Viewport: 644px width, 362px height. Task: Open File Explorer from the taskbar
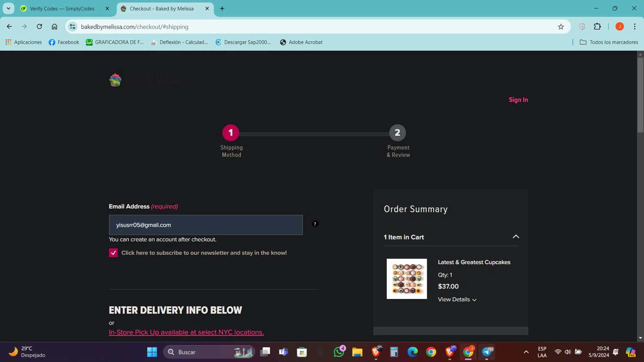357,352
